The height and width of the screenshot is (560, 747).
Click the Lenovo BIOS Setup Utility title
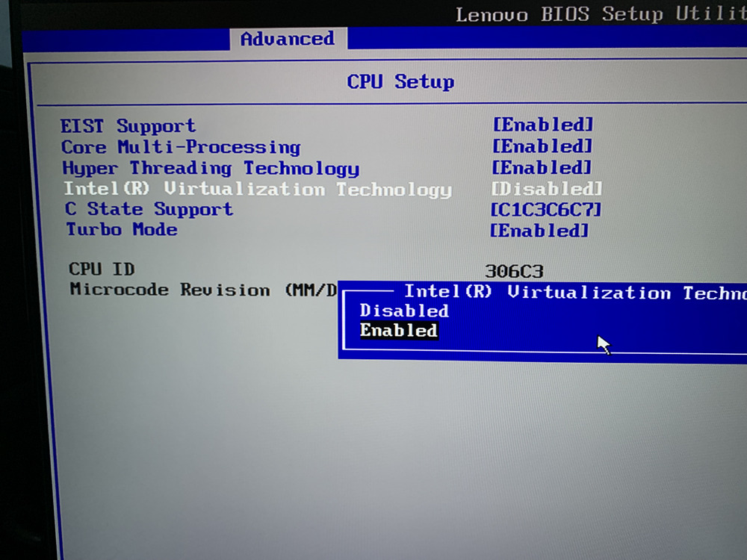pyautogui.click(x=601, y=13)
